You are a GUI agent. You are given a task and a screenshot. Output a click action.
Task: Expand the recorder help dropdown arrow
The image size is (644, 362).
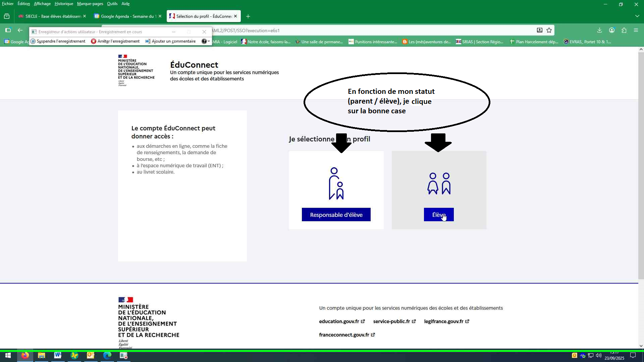(209, 41)
